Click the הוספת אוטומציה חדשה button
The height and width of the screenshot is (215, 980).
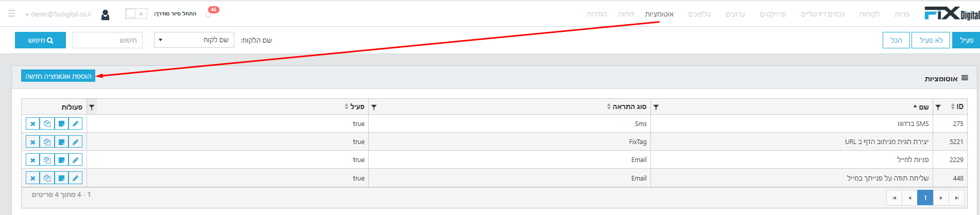coord(58,76)
